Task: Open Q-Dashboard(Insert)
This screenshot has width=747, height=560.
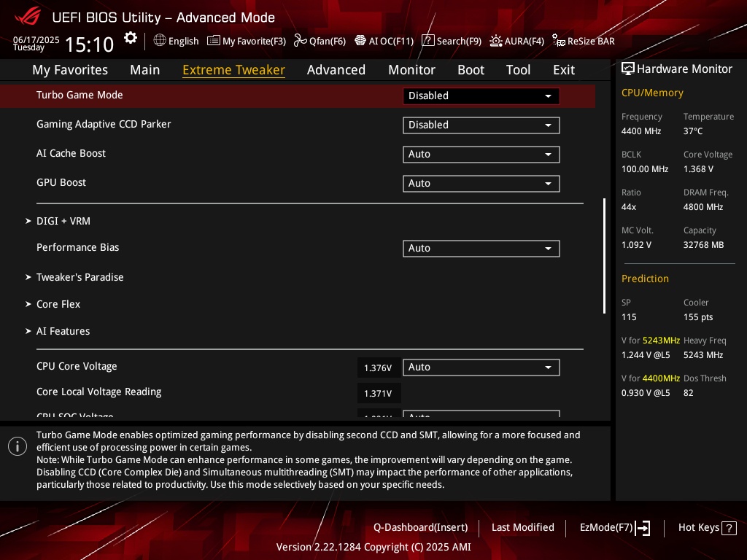Action: 421,528
